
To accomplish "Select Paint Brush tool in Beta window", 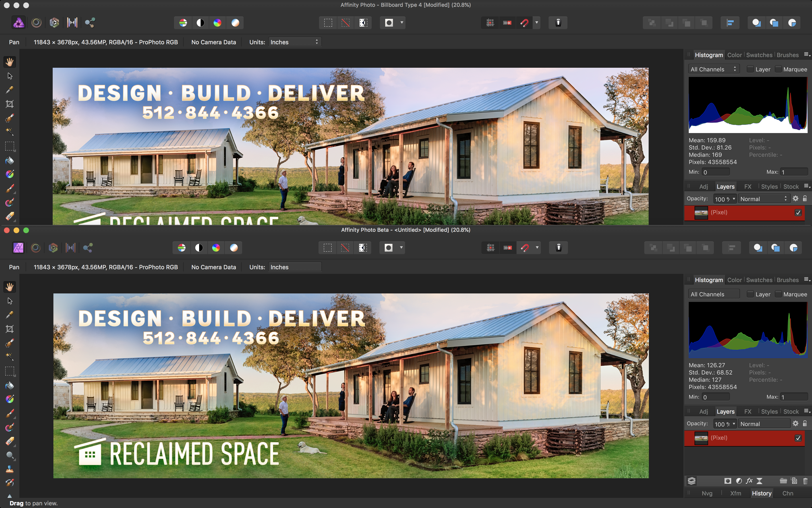I will 10,413.
